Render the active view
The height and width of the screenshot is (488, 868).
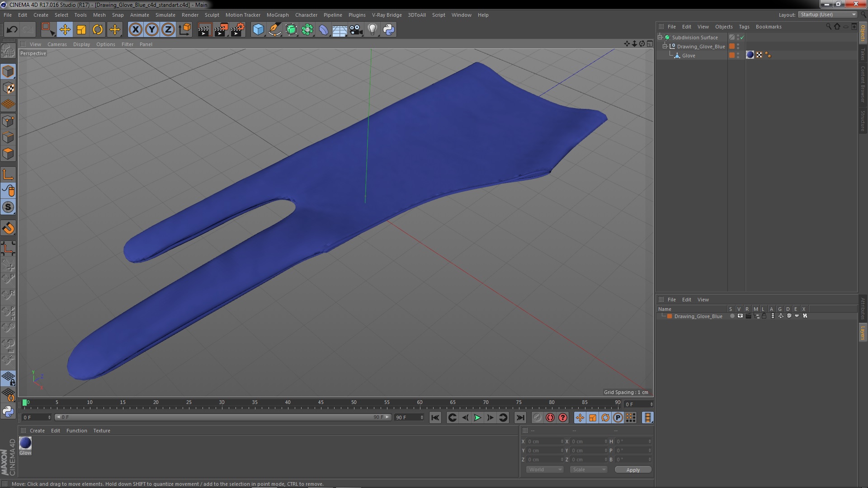(x=204, y=30)
